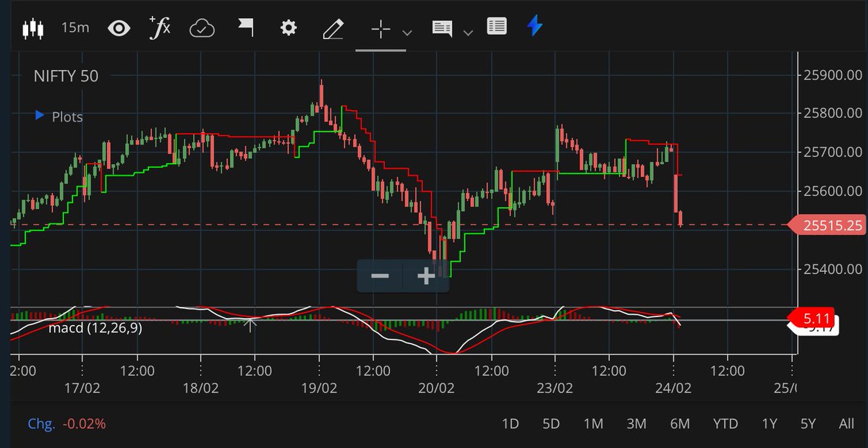Viewport: 868px width, 448px height.
Task: Click the flag events icon
Action: (x=246, y=28)
